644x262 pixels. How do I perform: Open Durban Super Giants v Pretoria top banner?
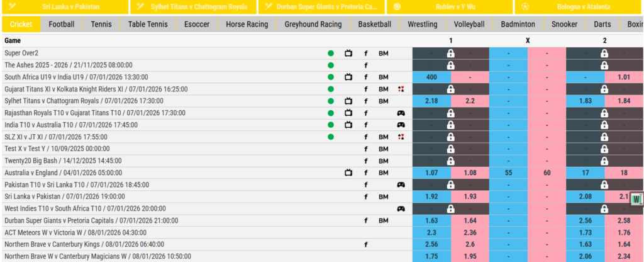tap(321, 6)
